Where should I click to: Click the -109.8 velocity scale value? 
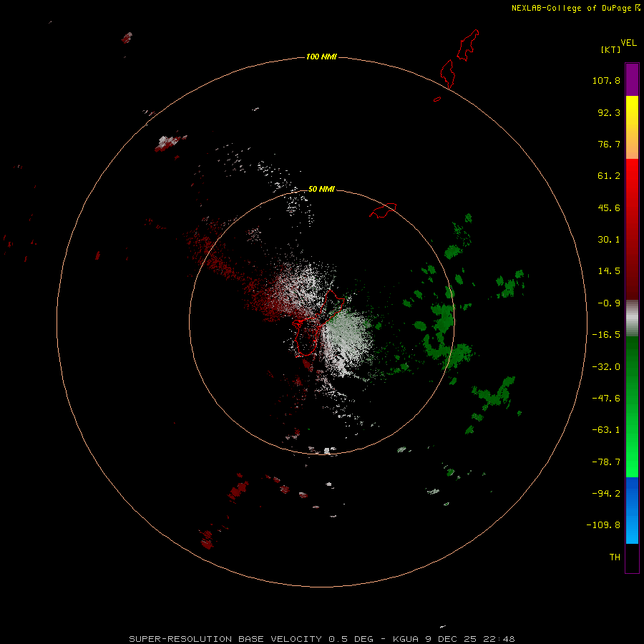point(603,525)
